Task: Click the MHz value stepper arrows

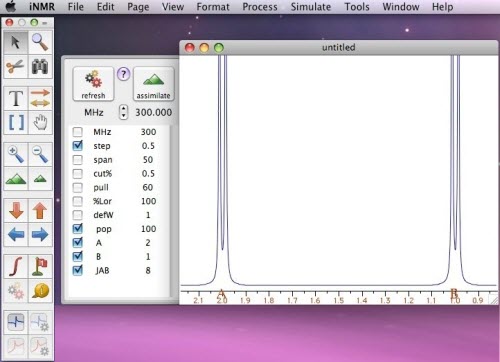Action: click(123, 112)
